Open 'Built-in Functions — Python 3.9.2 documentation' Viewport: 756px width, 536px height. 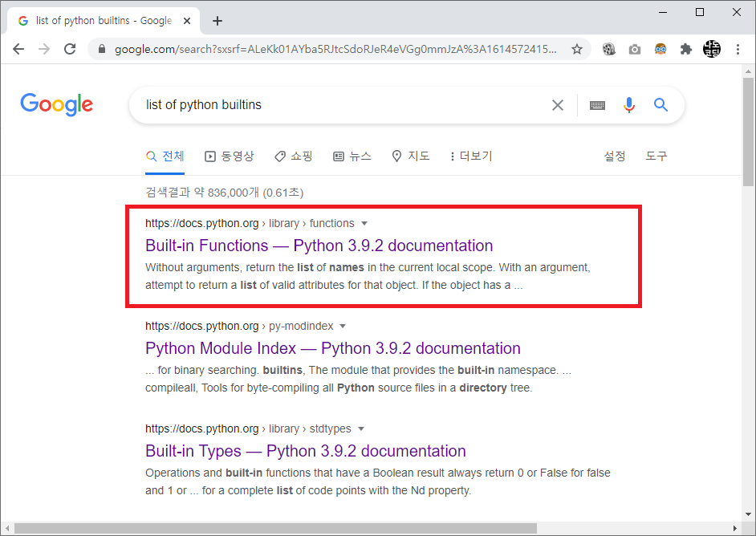tap(319, 246)
